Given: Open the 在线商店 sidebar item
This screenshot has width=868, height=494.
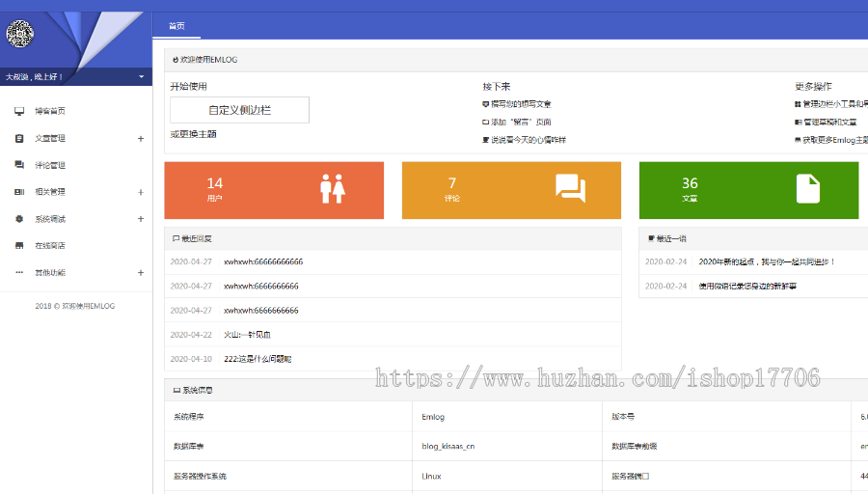Looking at the screenshot, I should coord(50,245).
